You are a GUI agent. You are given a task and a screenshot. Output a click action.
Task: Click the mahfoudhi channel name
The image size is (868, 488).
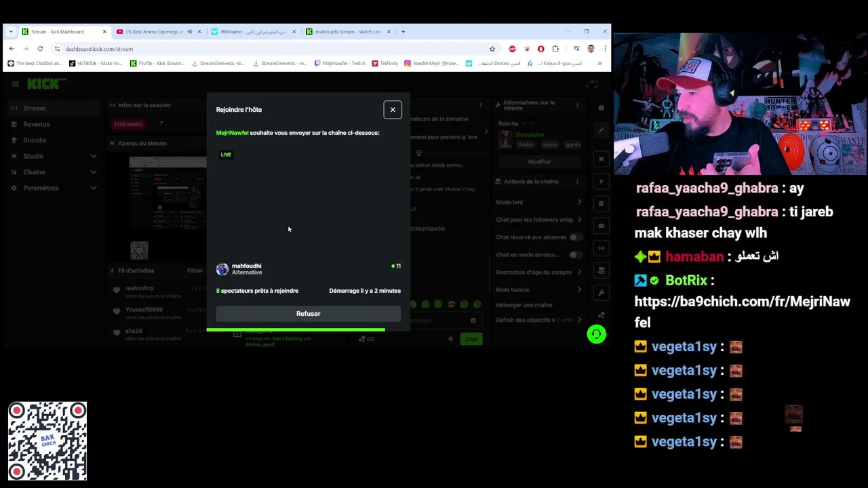click(246, 266)
